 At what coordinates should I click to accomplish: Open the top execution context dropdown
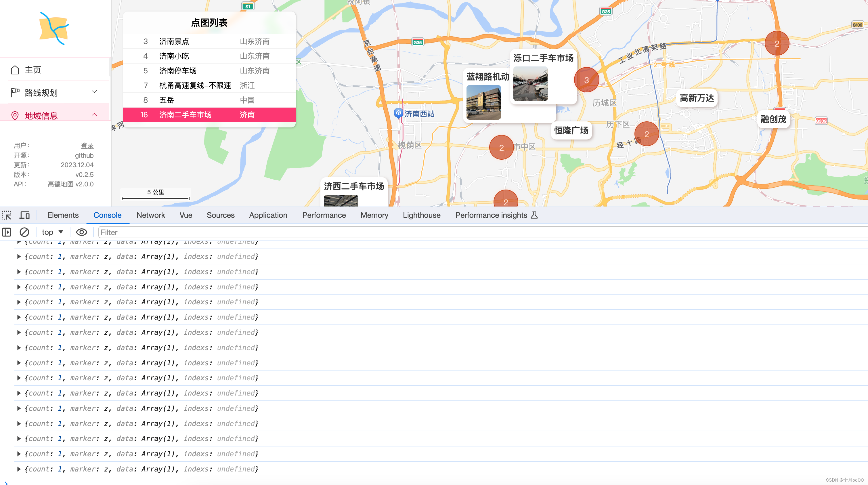(x=52, y=232)
